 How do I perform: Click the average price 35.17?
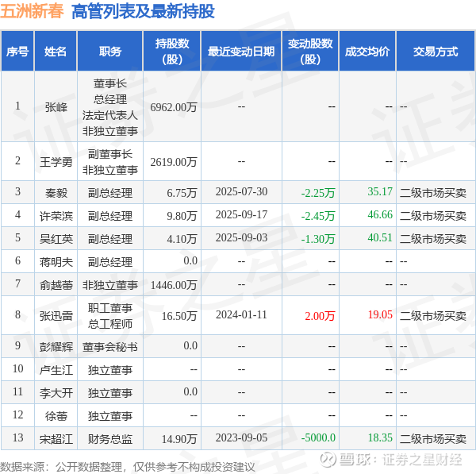(380, 191)
